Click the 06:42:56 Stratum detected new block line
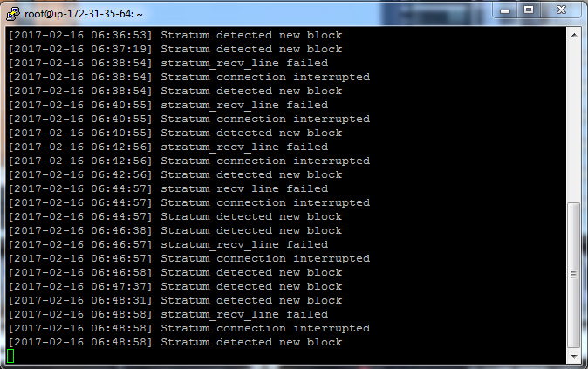 point(174,174)
